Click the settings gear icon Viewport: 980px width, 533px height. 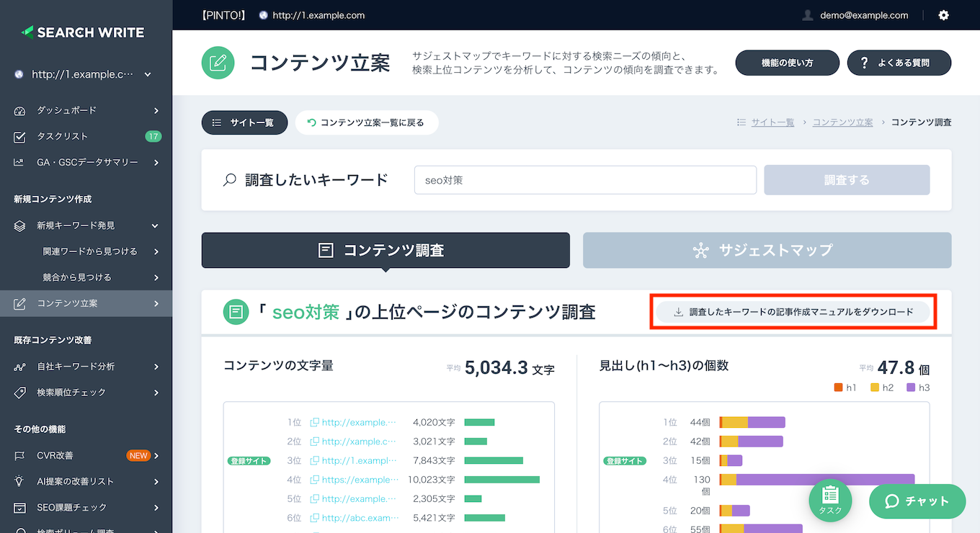click(944, 15)
